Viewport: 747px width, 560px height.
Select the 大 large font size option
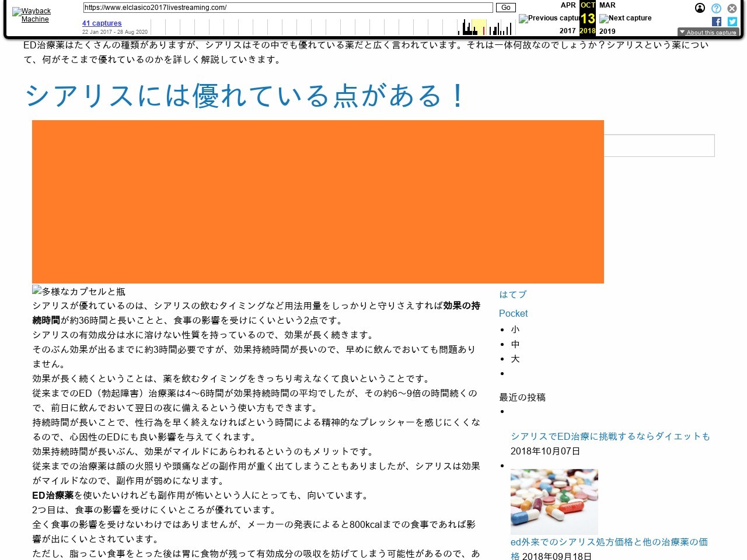pos(515,359)
